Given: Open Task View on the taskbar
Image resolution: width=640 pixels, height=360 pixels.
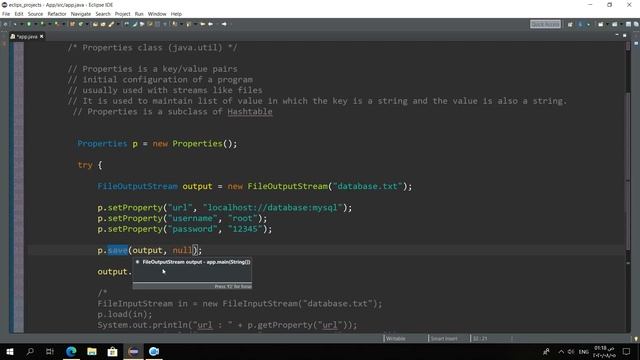Looking at the screenshot, I should click(50, 351).
